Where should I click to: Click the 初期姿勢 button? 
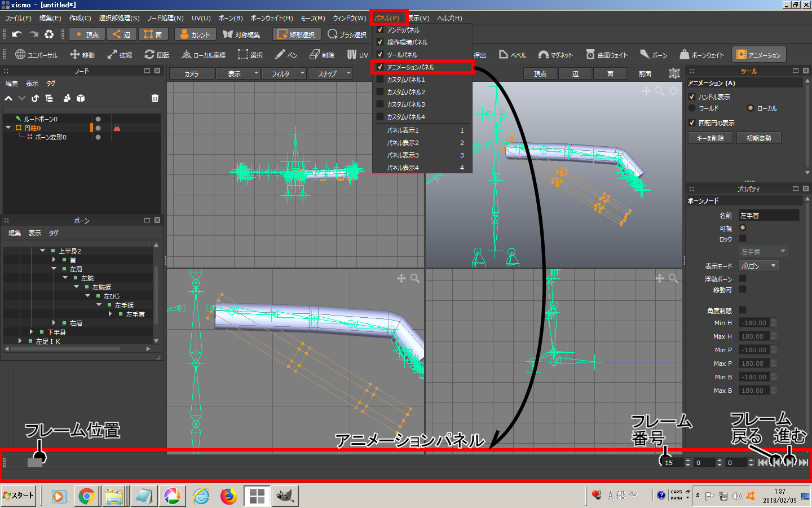[x=759, y=138]
